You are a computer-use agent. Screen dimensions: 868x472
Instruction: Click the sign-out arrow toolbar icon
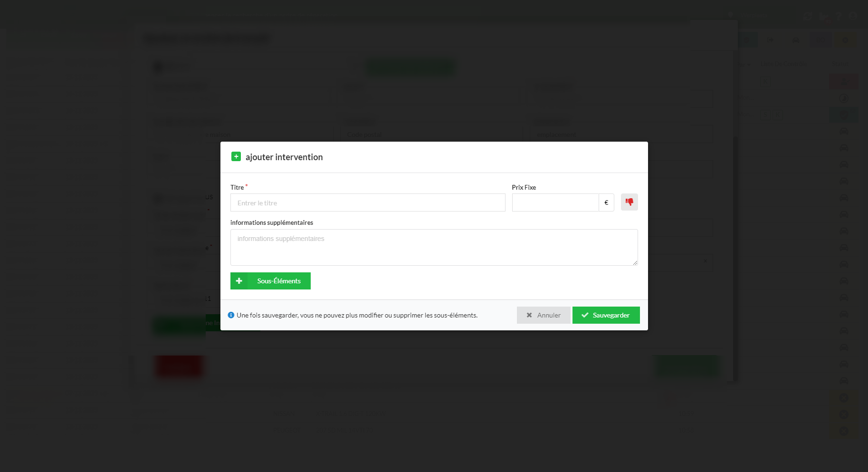770,40
